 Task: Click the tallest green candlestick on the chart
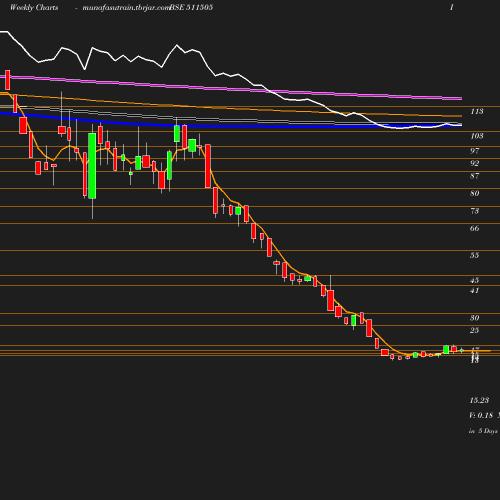coord(92,166)
